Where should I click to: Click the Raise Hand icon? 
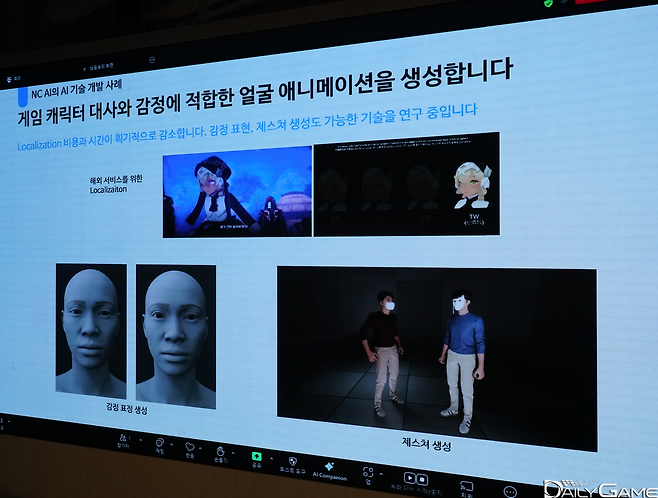(x=220, y=451)
